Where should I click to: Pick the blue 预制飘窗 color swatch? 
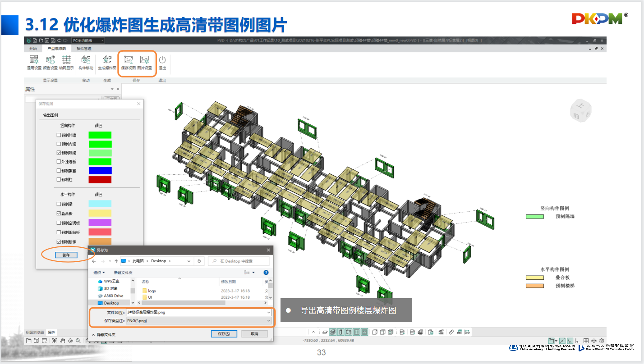tap(100, 171)
